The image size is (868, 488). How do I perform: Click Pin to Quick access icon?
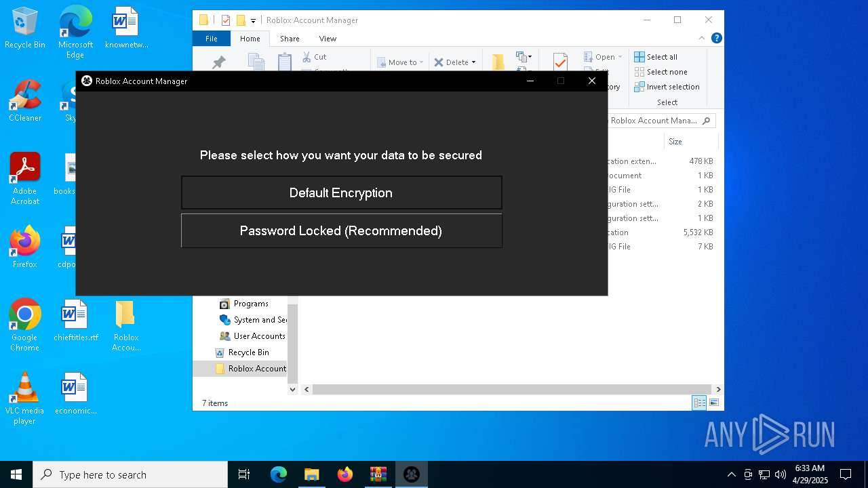[218, 62]
